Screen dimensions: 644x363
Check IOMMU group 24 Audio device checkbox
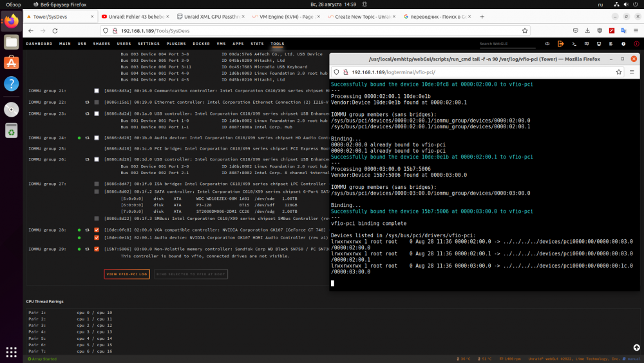click(x=97, y=138)
